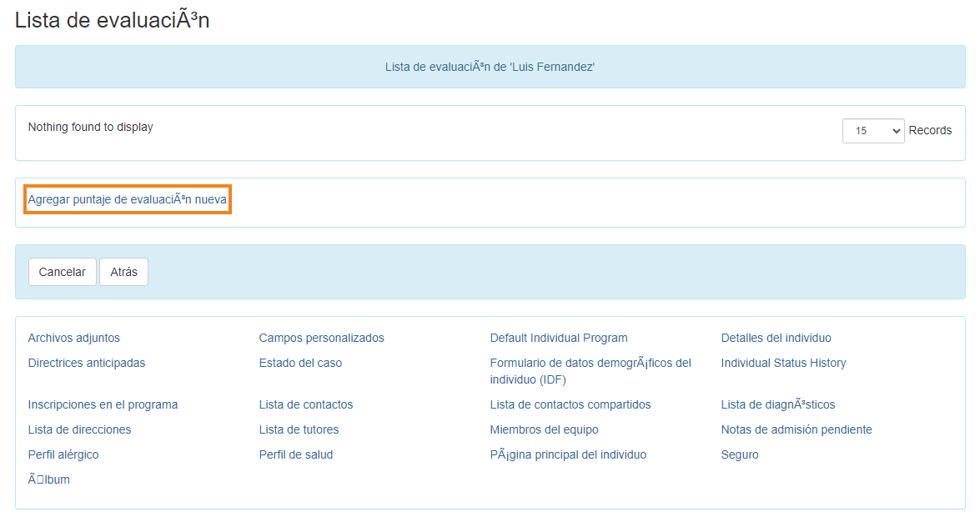The height and width of the screenshot is (517, 980).
Task: Open Lista de diagnósticos link
Action: pos(777,404)
